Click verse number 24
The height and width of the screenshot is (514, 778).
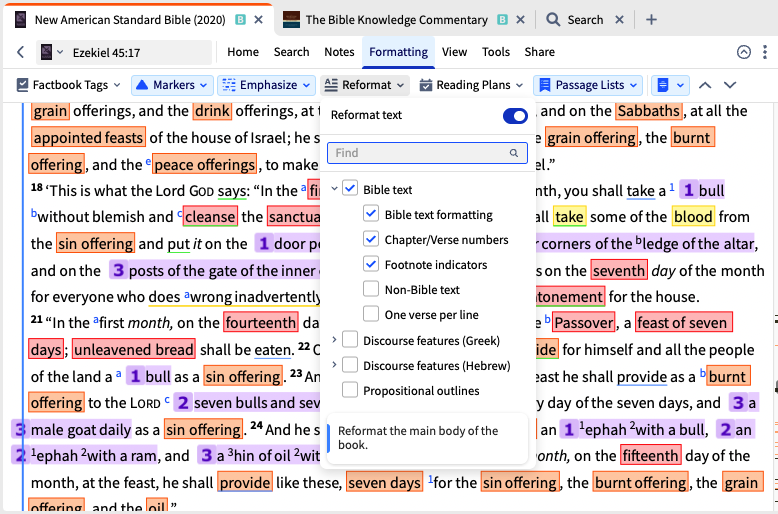256,426
